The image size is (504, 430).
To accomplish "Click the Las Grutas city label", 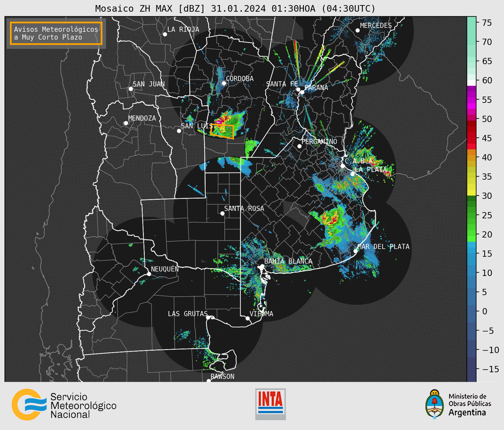I will pyautogui.click(x=188, y=314).
